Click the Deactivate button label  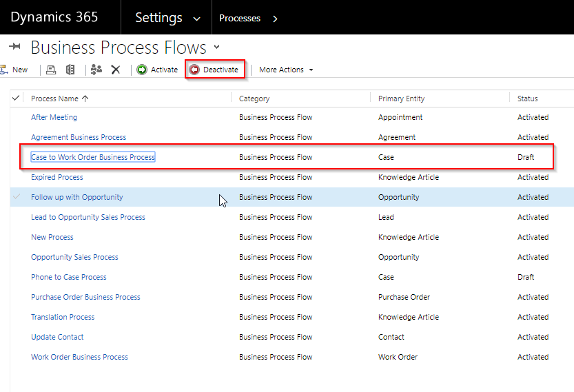[221, 70]
